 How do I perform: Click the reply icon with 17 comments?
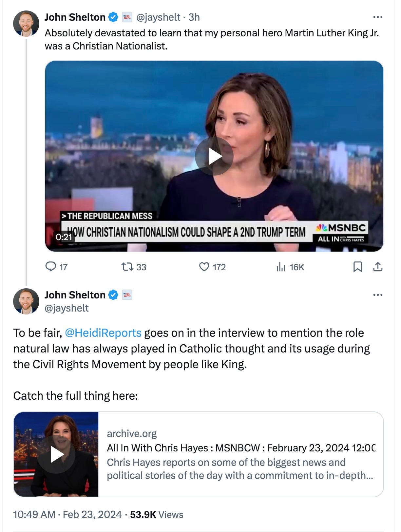pos(50,267)
